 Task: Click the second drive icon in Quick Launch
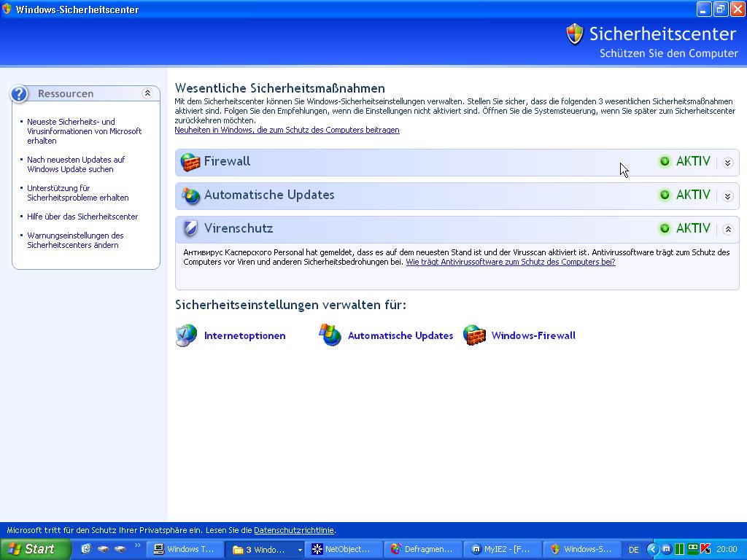pyautogui.click(x=120, y=549)
